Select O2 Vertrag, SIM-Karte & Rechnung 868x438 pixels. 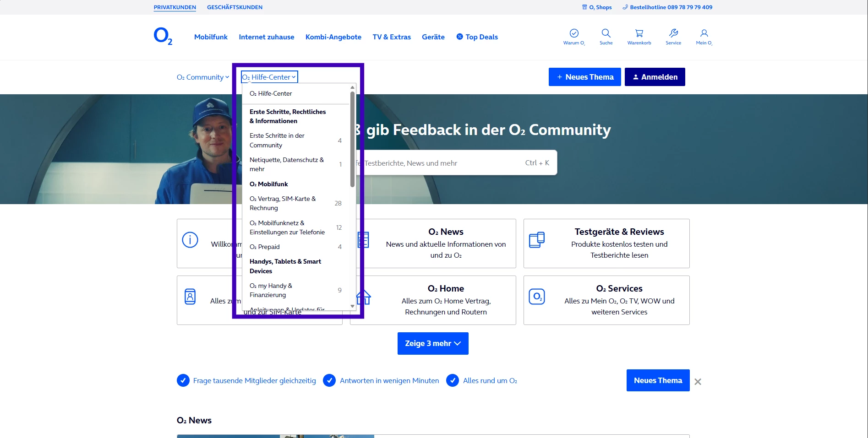[x=296, y=203]
